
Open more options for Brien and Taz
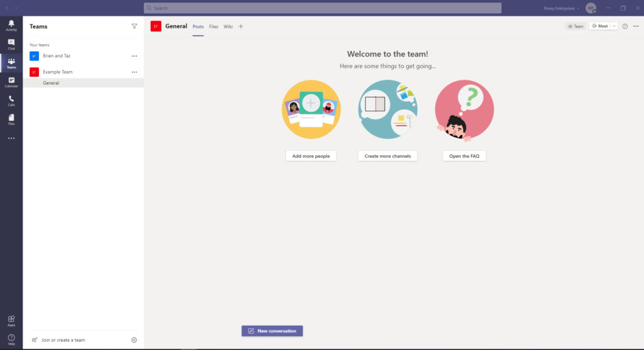click(135, 56)
